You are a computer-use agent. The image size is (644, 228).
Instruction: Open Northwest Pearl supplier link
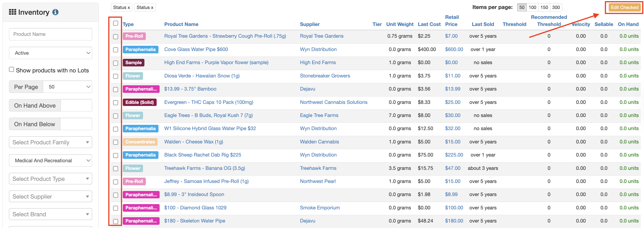(317, 181)
